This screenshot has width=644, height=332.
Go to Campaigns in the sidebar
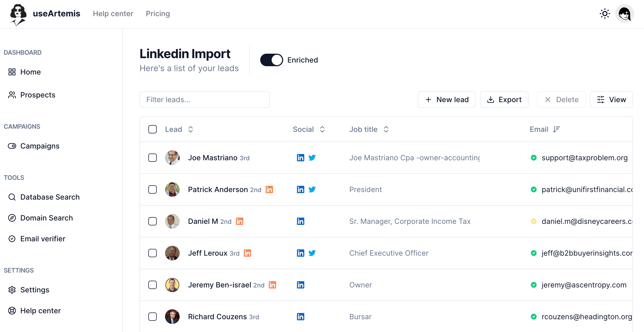click(40, 146)
